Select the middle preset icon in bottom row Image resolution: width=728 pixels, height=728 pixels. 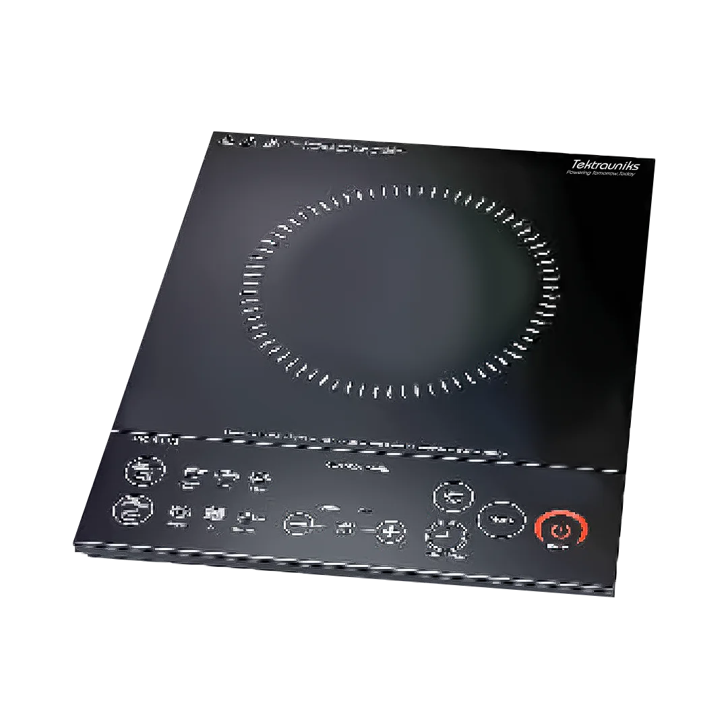214,513
